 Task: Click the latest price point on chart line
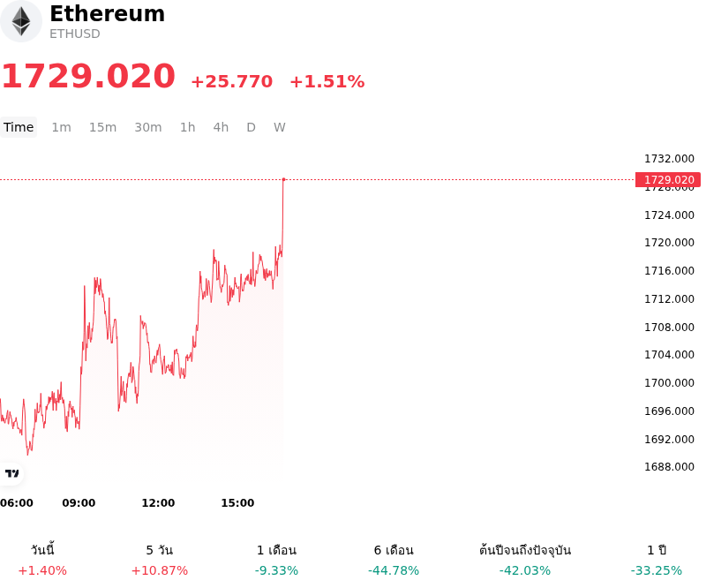click(283, 179)
